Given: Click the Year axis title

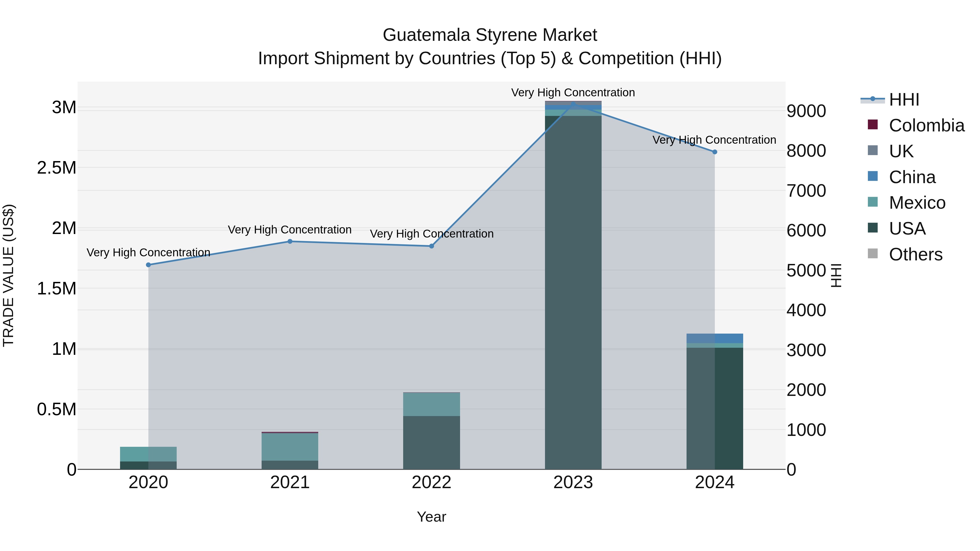Looking at the screenshot, I should pyautogui.click(x=431, y=517).
